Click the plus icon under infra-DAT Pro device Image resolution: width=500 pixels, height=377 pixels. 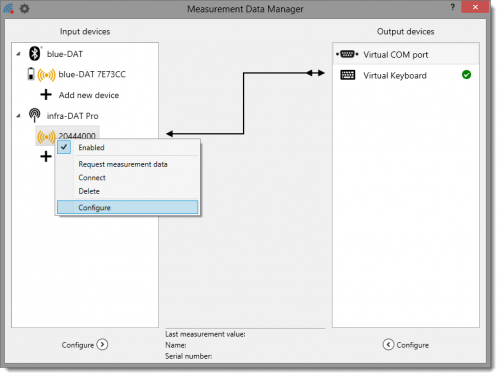click(46, 156)
